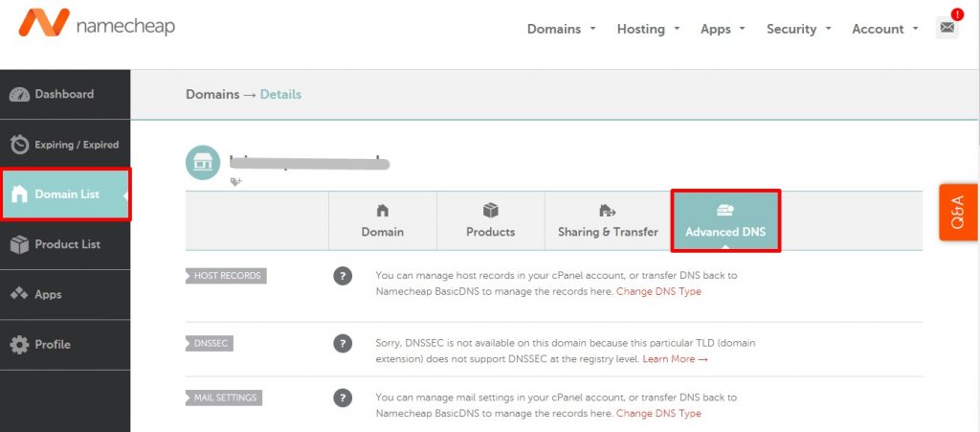
Task: Click the Domain tab house icon
Action: 383,210
